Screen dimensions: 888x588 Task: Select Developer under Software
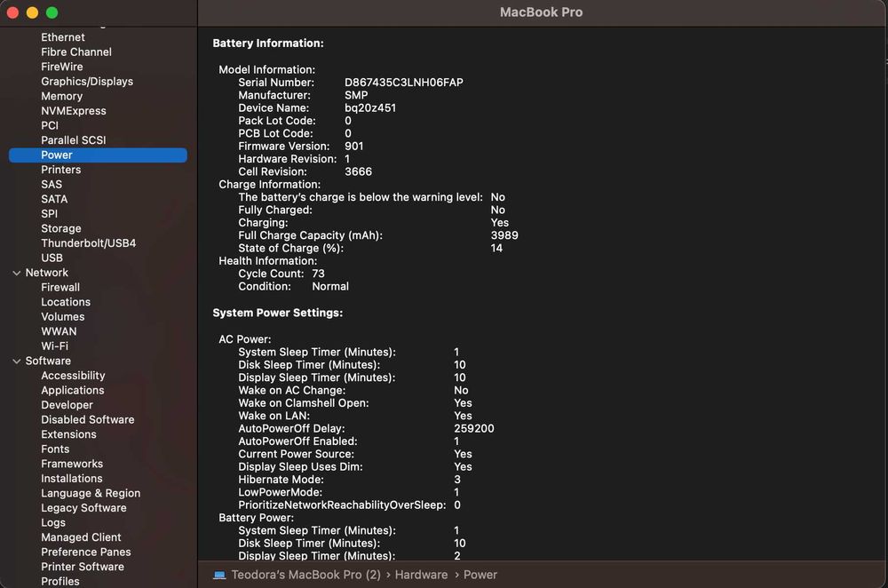pyautogui.click(x=67, y=406)
